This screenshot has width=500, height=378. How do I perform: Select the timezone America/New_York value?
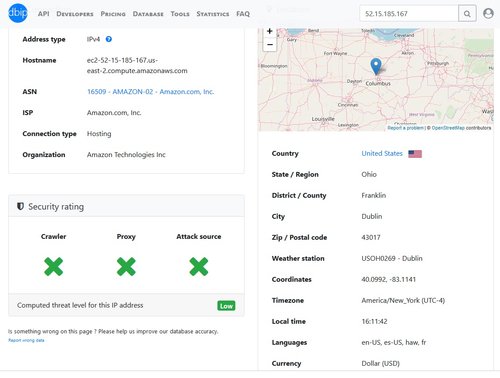click(403, 300)
